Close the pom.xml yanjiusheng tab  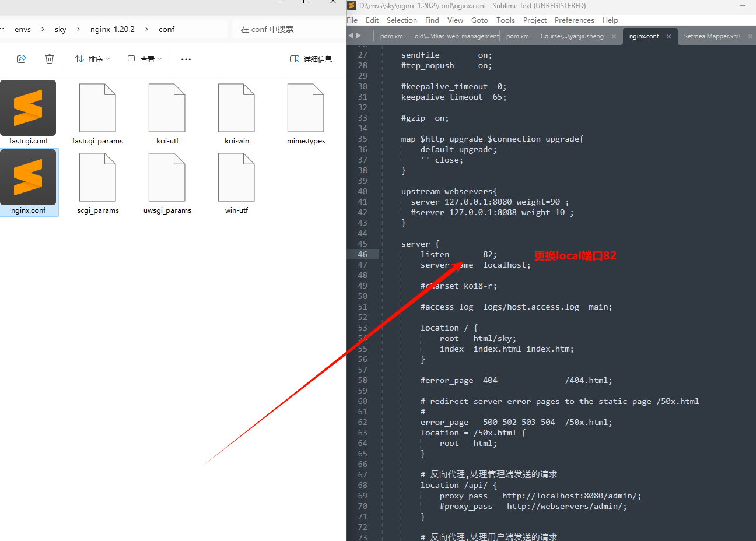[x=614, y=36]
